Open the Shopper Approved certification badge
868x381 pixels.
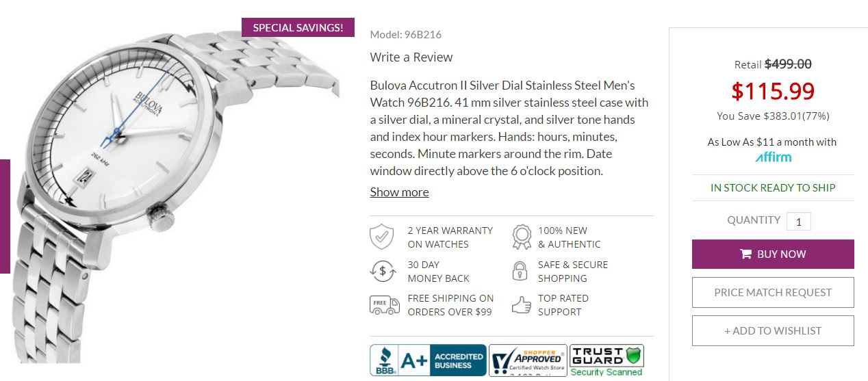click(x=528, y=360)
